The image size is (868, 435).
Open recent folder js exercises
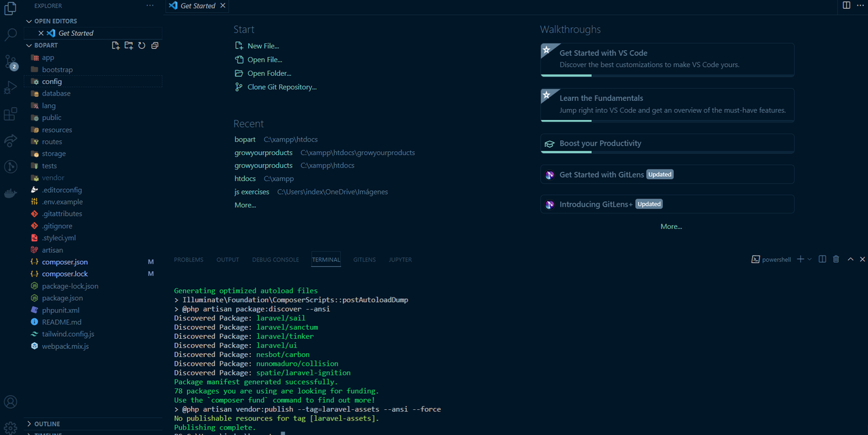(x=252, y=192)
